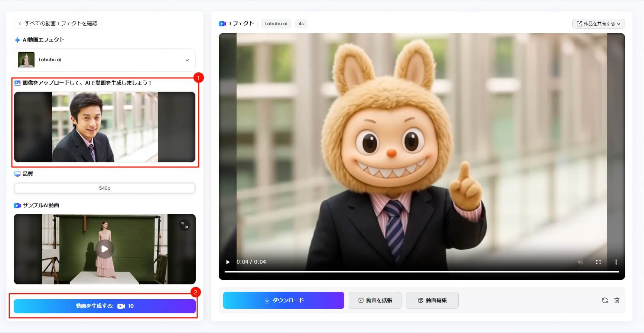Expand the sample video to fullscreen
The height and width of the screenshot is (333, 644).
(x=185, y=225)
